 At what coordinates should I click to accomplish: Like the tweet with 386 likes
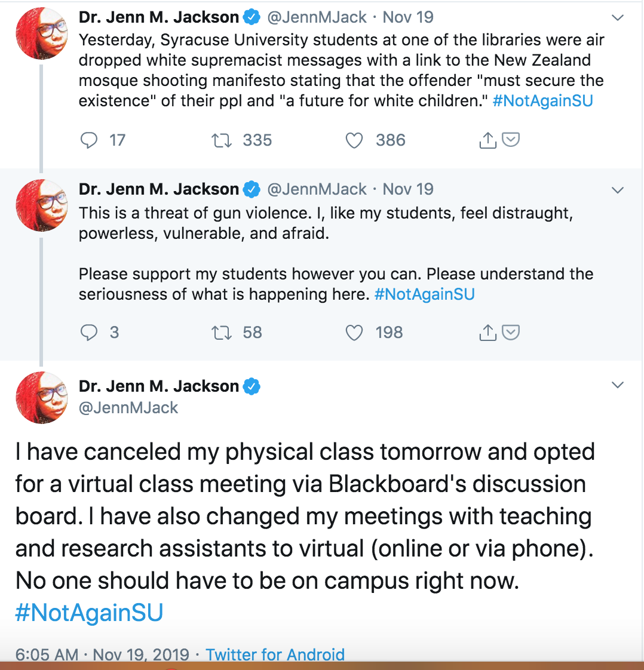tap(354, 140)
